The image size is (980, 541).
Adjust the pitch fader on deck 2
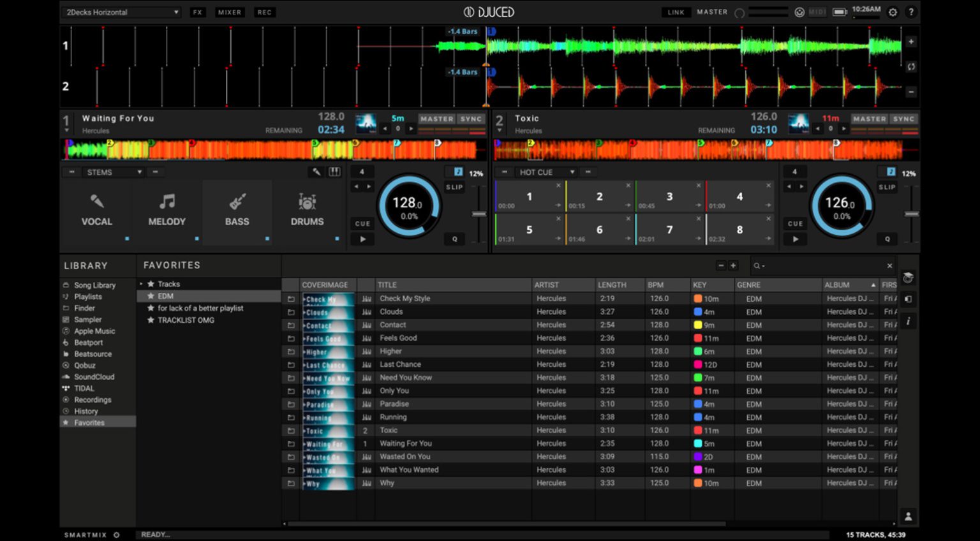[911, 214]
